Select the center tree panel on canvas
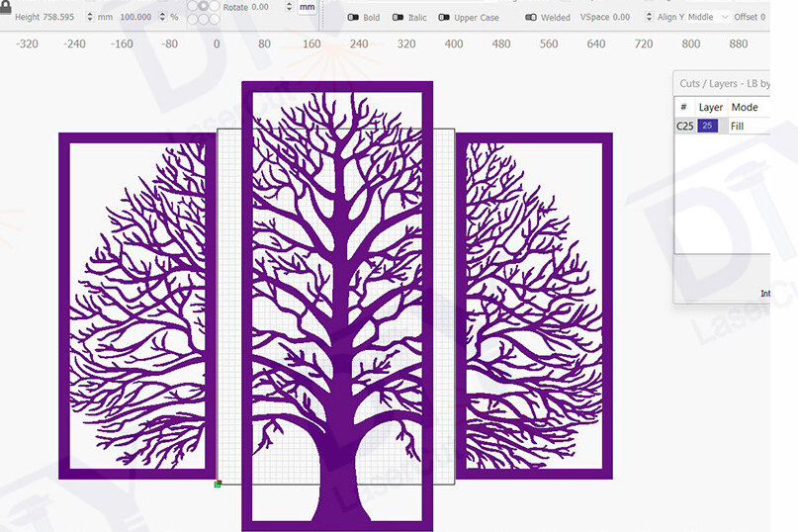Viewport: 798px width, 532px height. [337, 297]
